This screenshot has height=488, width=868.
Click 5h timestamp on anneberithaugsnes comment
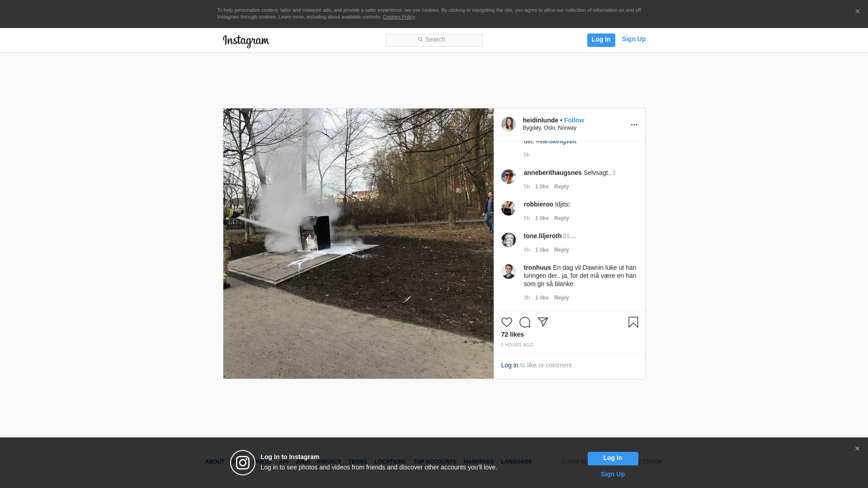click(x=527, y=187)
